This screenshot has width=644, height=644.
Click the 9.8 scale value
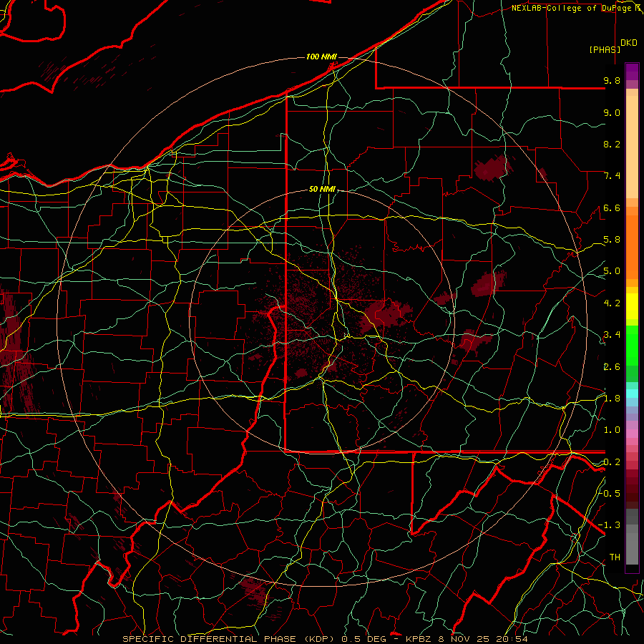pyautogui.click(x=612, y=80)
